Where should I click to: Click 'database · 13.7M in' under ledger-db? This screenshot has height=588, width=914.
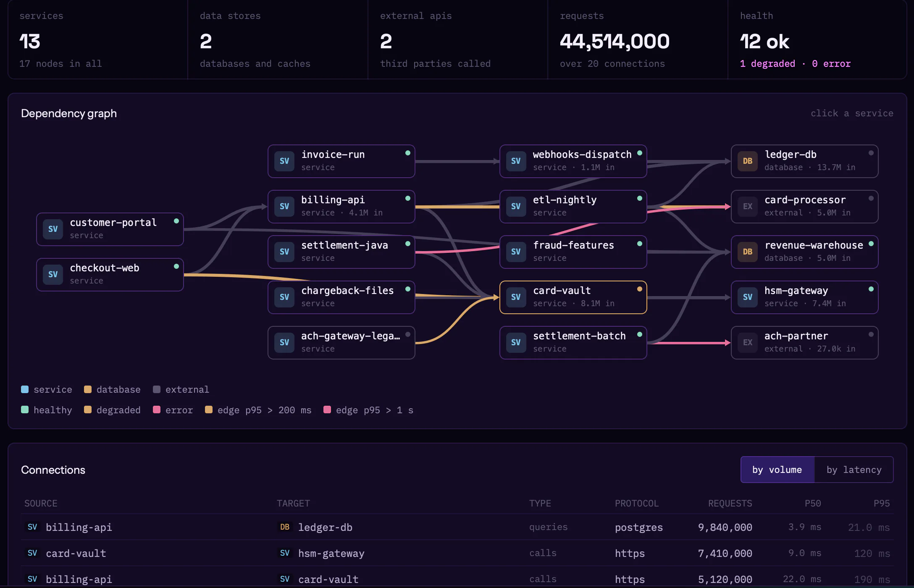(x=810, y=167)
